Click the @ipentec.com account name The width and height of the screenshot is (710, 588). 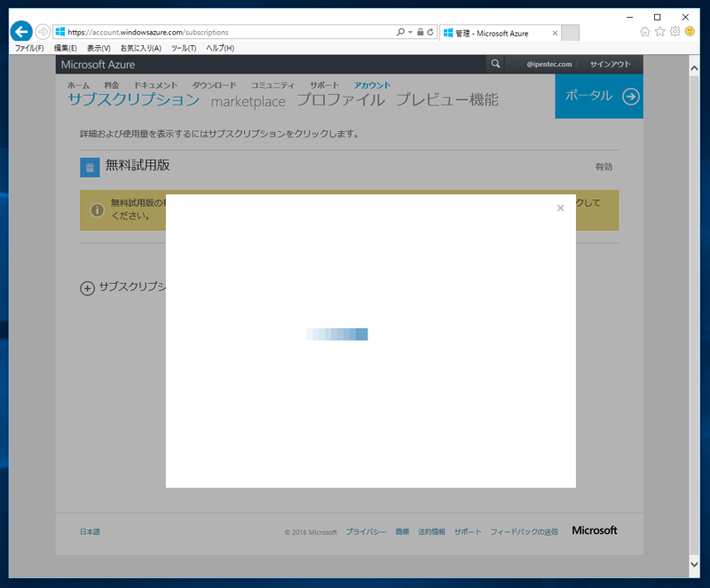click(x=548, y=64)
